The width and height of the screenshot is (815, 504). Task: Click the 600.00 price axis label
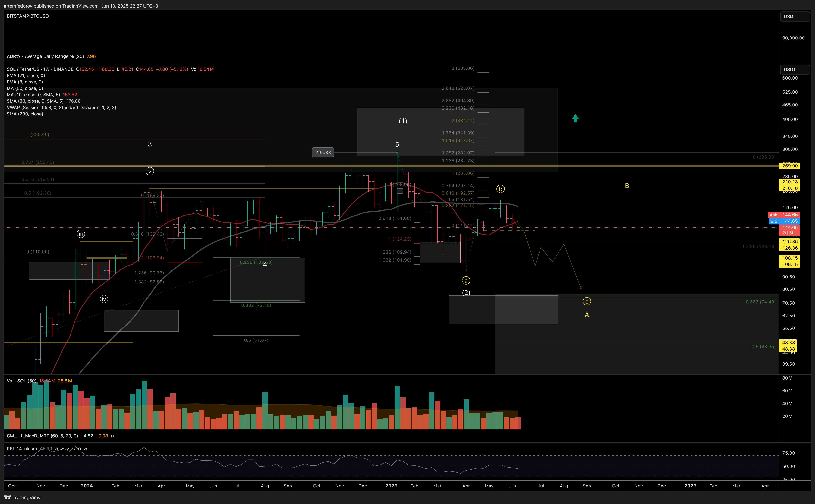tap(790, 78)
